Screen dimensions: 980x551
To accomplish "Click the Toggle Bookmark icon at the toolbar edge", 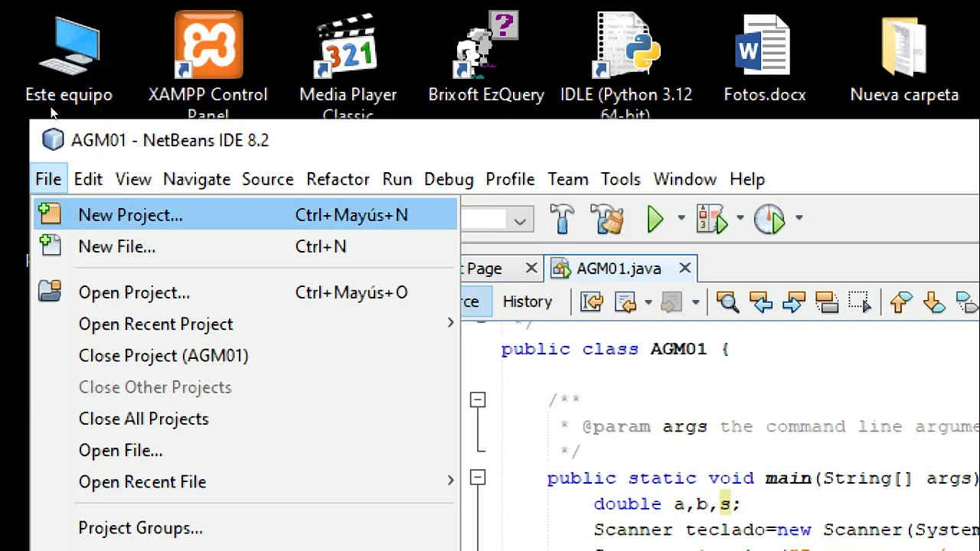I will (x=967, y=302).
